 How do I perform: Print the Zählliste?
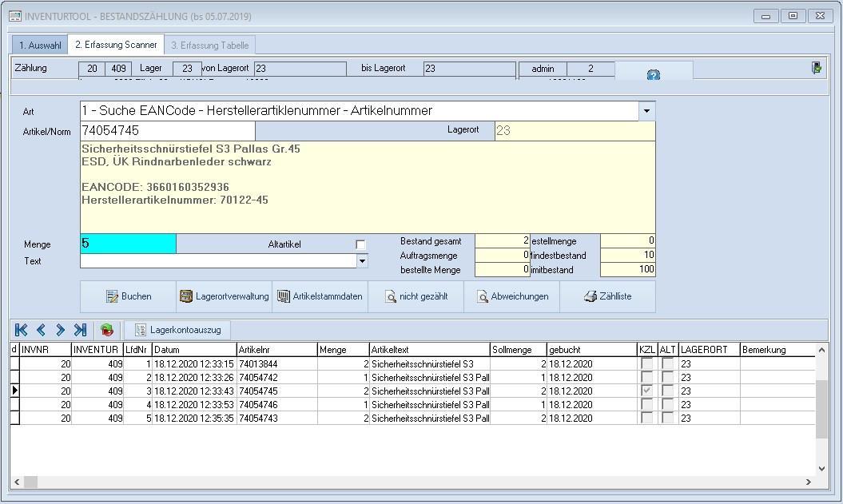pos(607,296)
